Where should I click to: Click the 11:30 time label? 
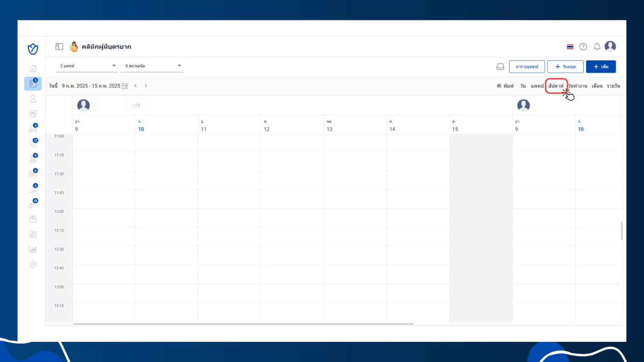click(59, 174)
